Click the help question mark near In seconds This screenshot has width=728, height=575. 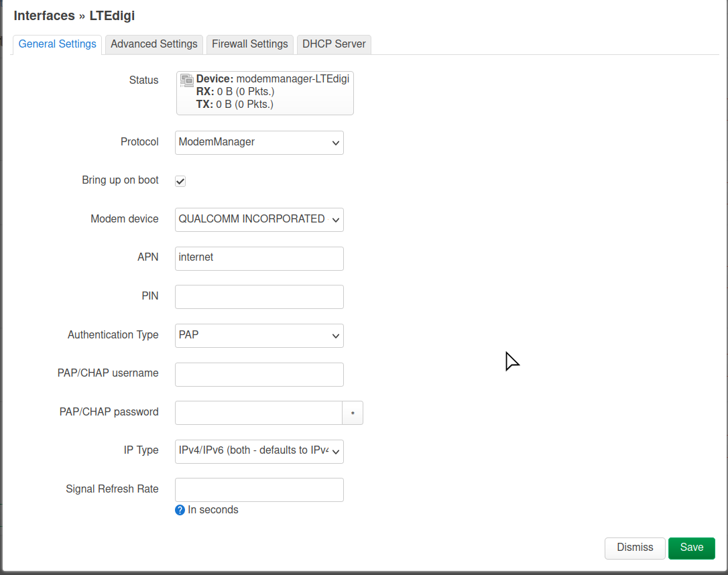click(180, 510)
